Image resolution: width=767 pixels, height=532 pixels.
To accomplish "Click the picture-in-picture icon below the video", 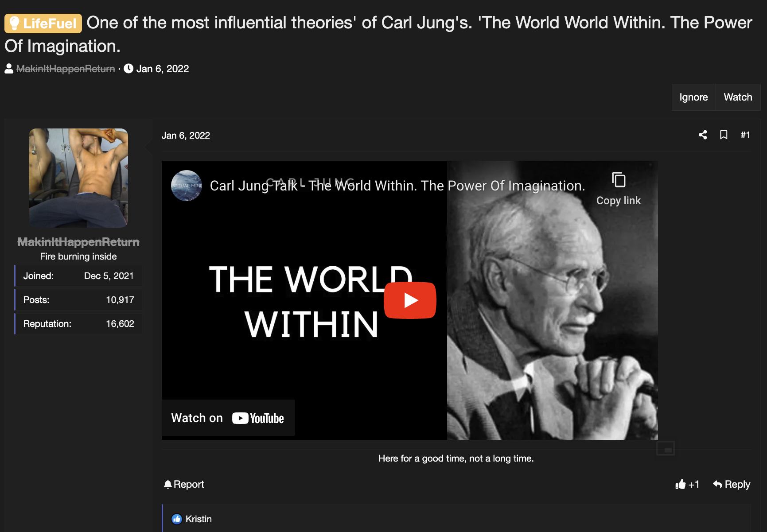I will (666, 449).
